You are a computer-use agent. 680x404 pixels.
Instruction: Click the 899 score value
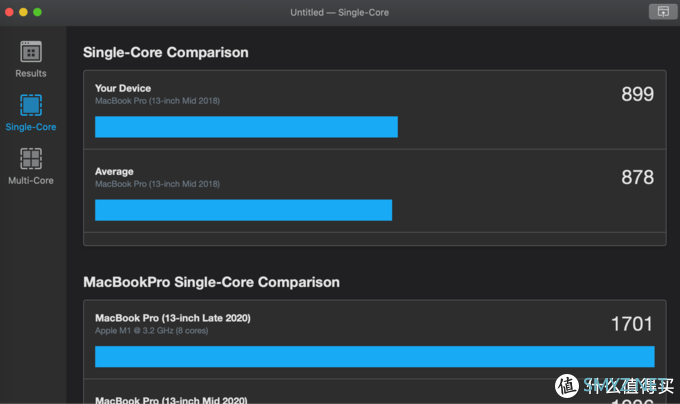coord(637,94)
